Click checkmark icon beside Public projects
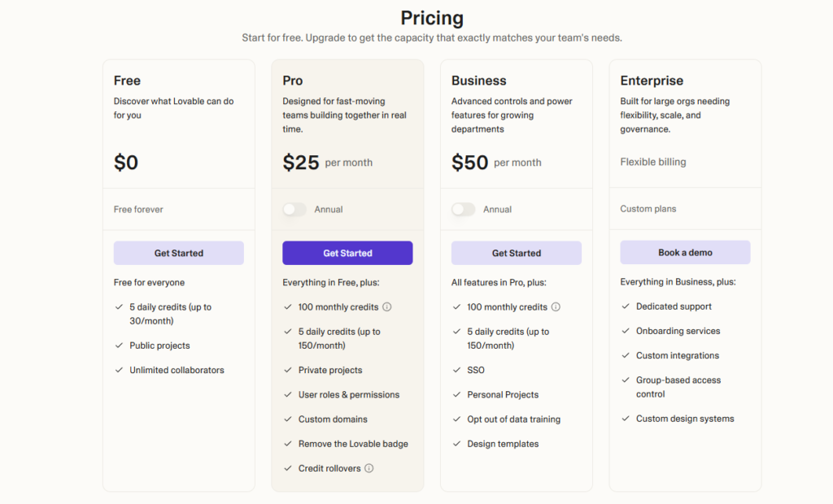Image resolution: width=833 pixels, height=504 pixels. (x=119, y=345)
